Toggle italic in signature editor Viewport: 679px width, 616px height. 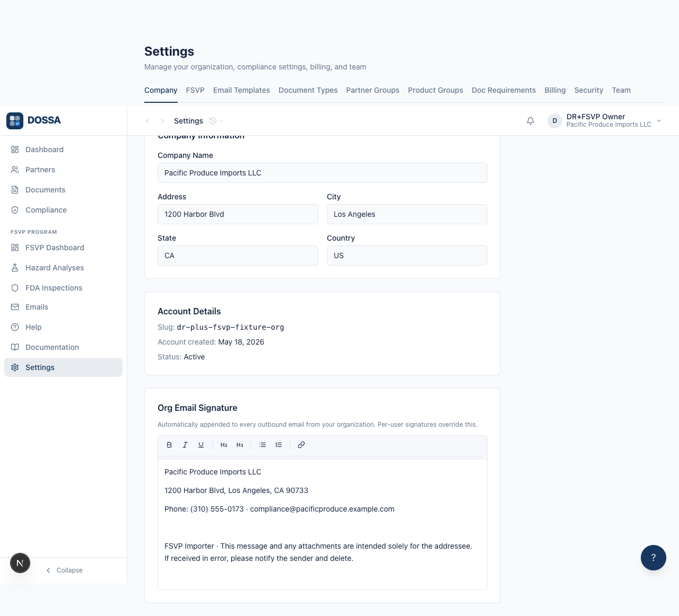pos(185,445)
